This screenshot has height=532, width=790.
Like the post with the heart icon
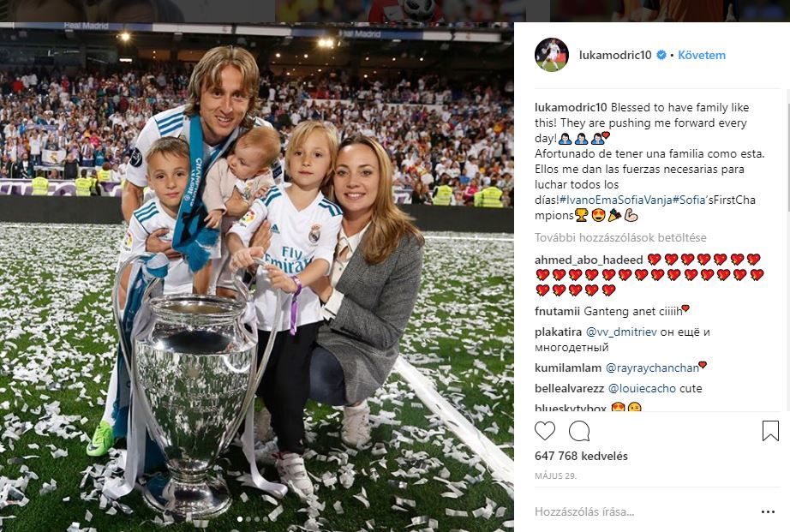point(545,431)
